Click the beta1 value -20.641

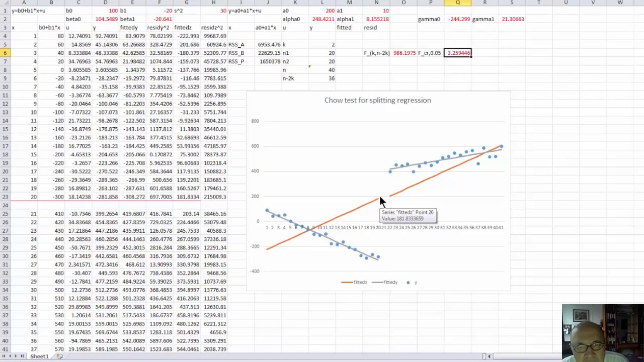[x=159, y=19]
